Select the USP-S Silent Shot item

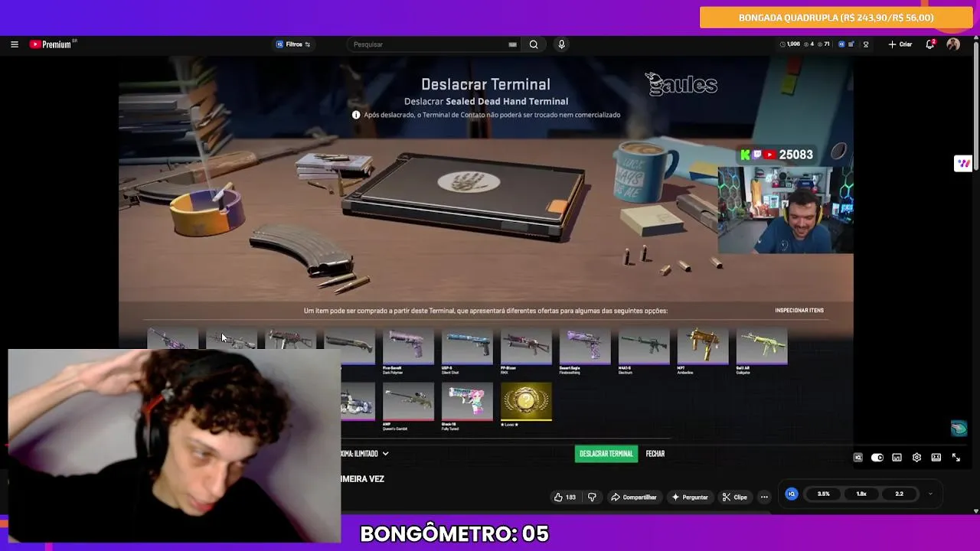tap(467, 351)
